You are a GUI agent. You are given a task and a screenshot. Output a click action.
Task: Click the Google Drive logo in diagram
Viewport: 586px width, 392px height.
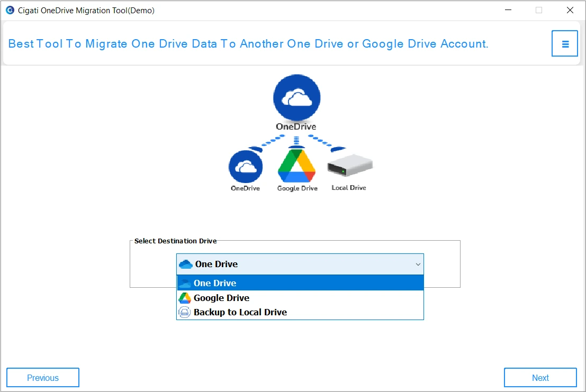[x=296, y=166]
